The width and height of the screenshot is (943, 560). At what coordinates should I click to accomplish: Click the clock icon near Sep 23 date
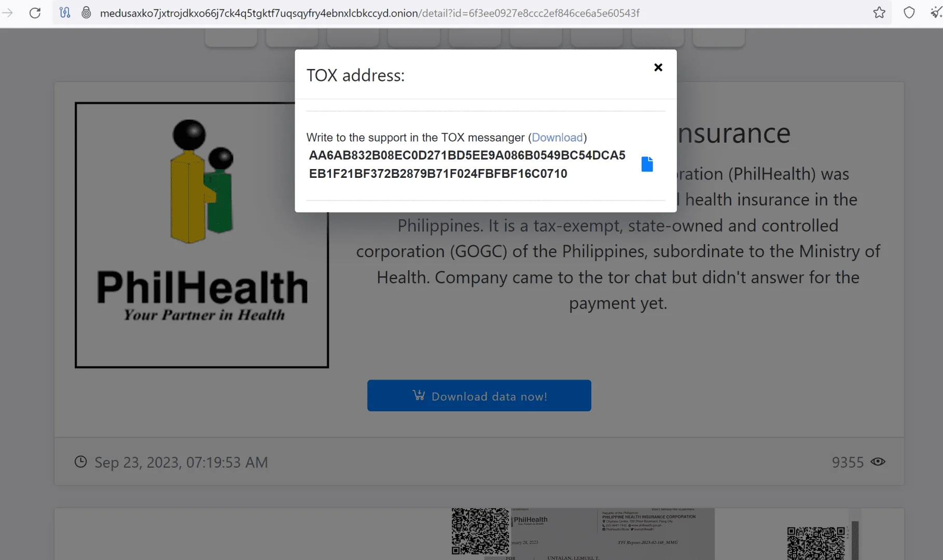(80, 461)
